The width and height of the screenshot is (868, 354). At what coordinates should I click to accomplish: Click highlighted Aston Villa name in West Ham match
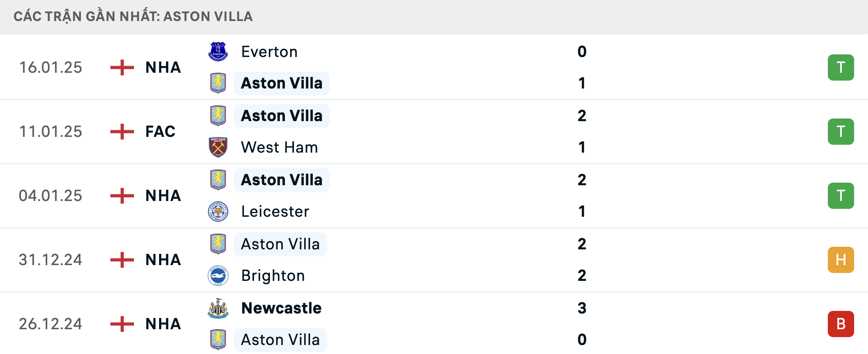(x=282, y=116)
